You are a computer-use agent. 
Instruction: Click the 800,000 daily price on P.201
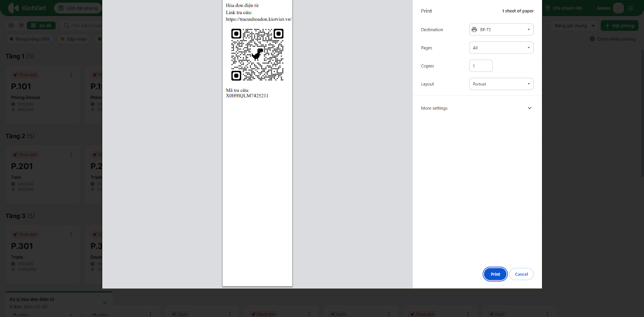point(26,189)
